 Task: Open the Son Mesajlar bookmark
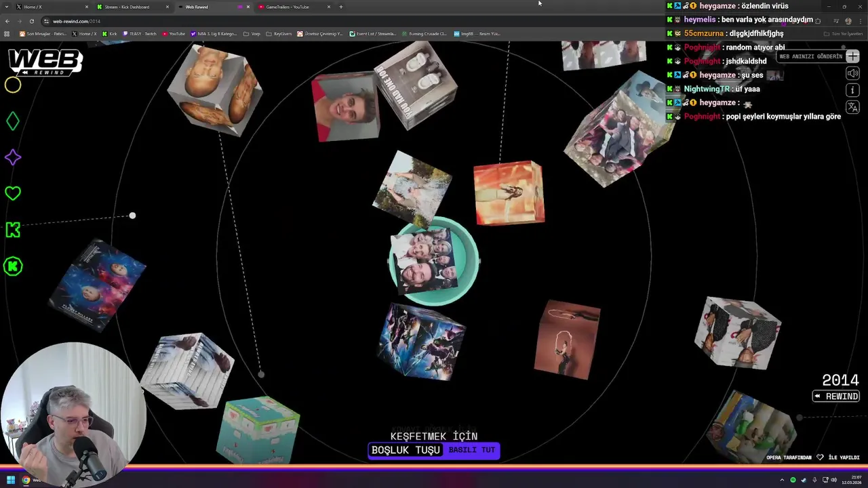[x=43, y=33]
